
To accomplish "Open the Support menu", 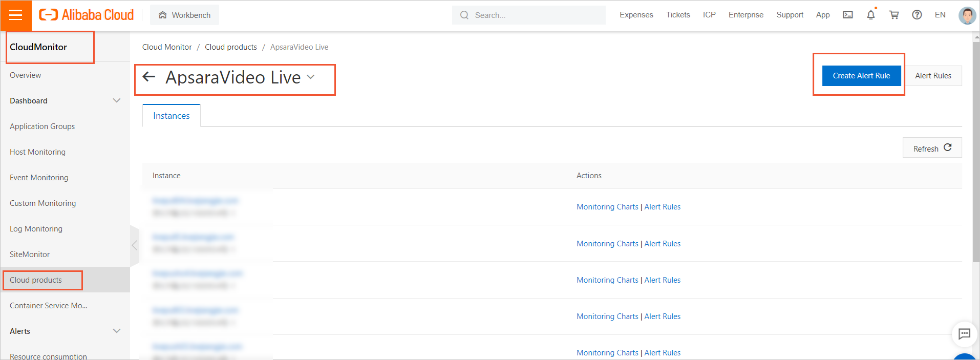I will click(x=790, y=15).
